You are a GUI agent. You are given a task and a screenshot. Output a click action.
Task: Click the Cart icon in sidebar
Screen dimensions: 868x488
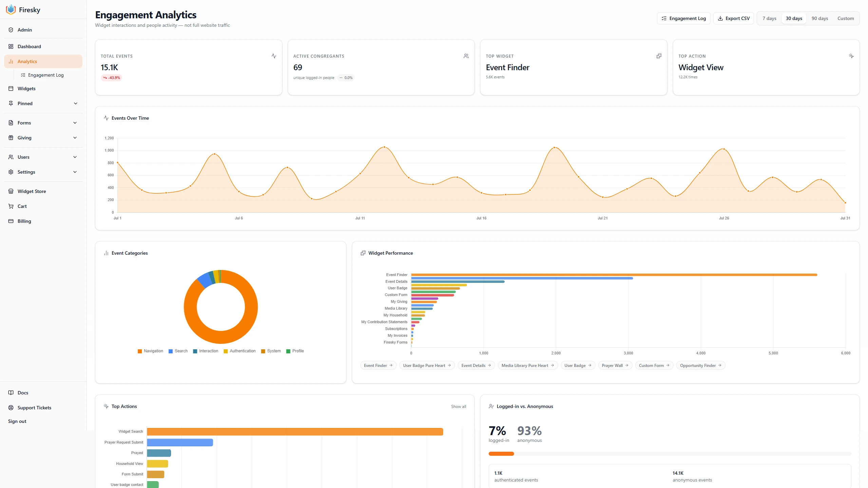(x=11, y=206)
